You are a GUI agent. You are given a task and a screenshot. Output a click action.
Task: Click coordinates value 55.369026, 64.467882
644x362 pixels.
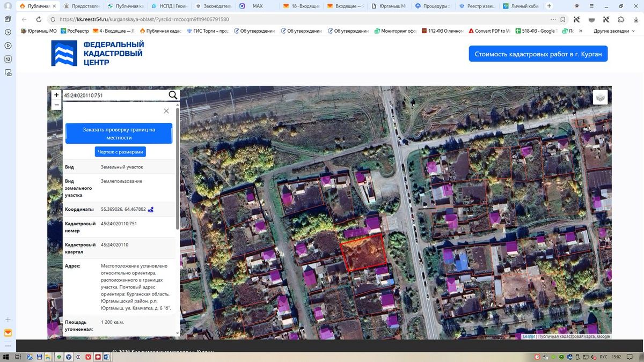123,209
